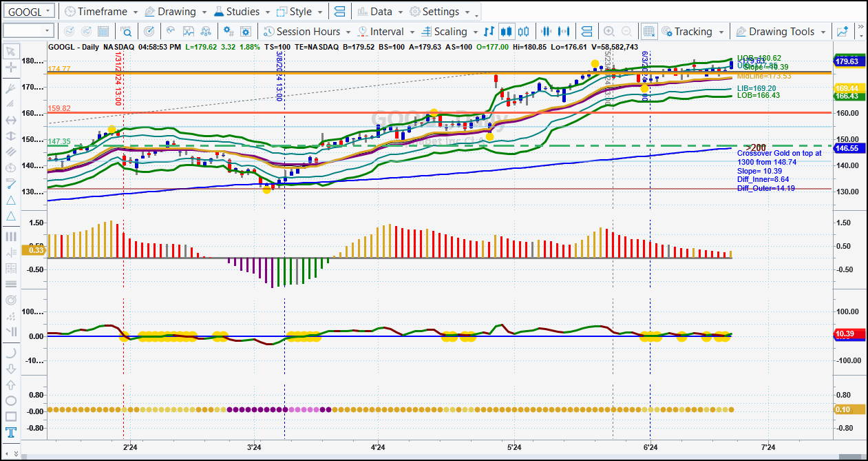The width and height of the screenshot is (868, 461).
Task: Choose the ellipse drawing tool
Action: 11,400
